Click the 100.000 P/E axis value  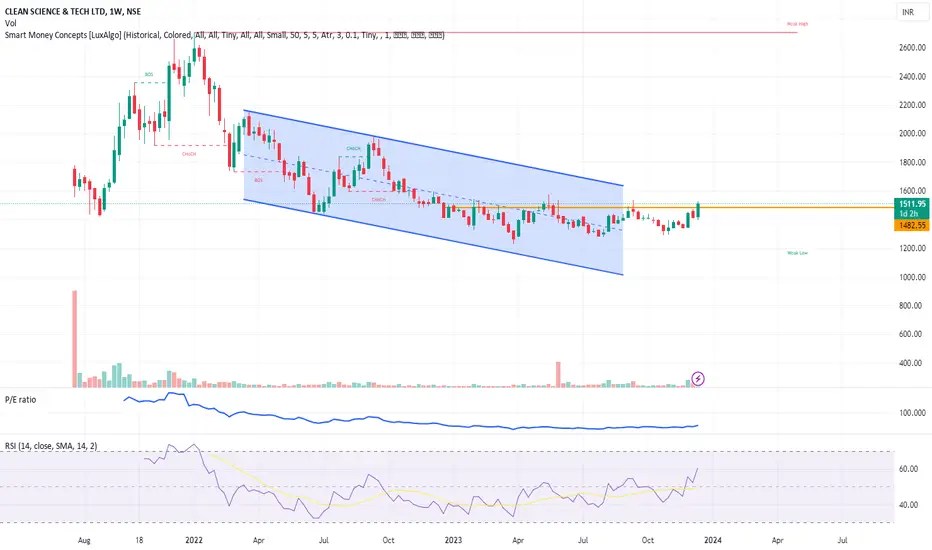(912, 413)
